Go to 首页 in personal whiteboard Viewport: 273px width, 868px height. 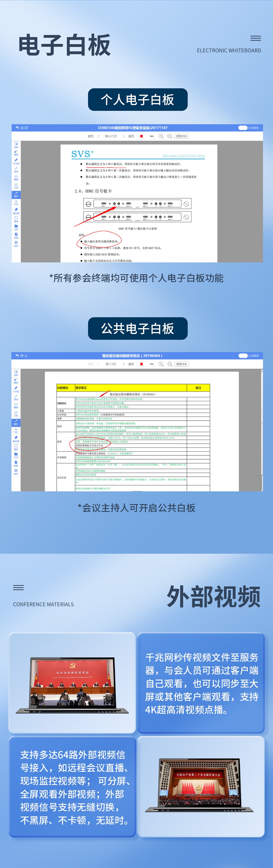[91, 136]
